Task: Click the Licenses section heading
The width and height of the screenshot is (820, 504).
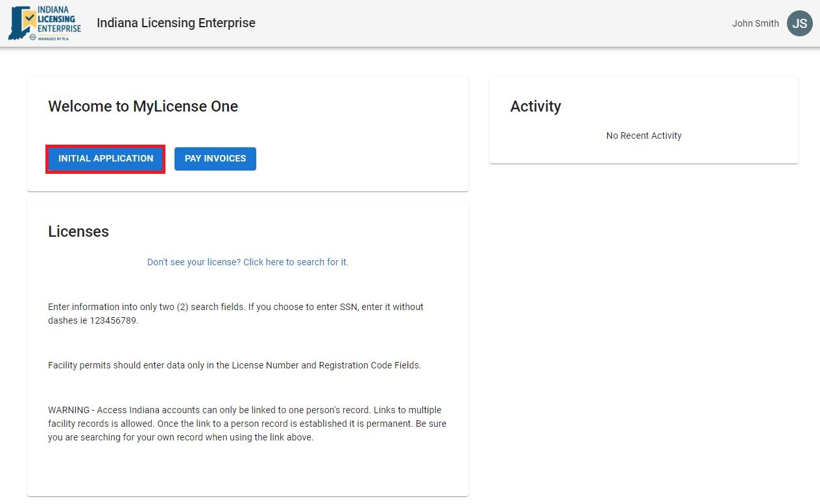Action: point(78,232)
